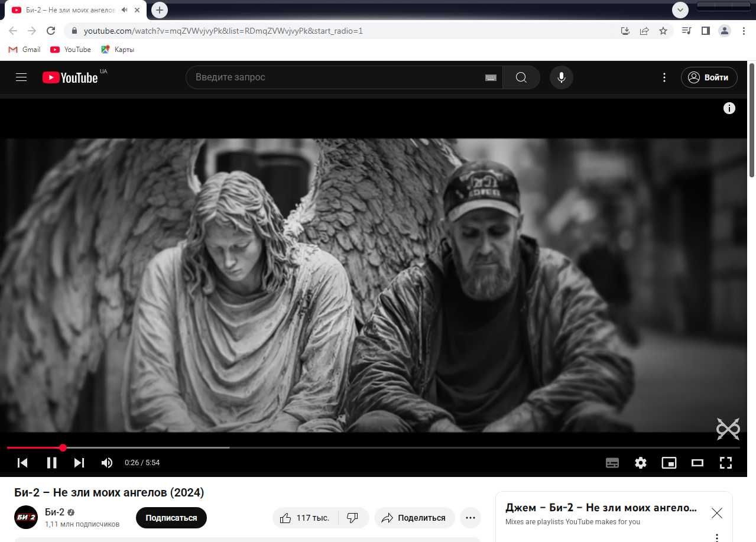Viewport: 756px width, 542px height.
Task: Click the browser address bar URL
Action: point(223,31)
